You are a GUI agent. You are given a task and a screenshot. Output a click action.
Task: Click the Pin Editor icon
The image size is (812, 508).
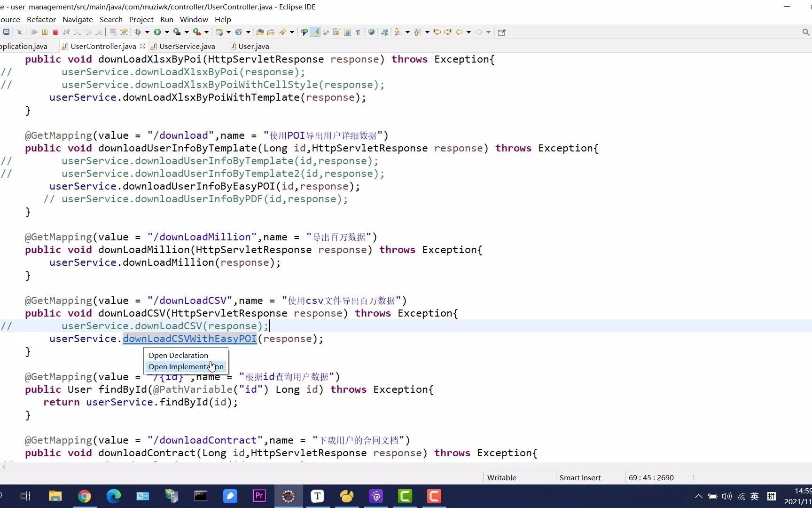pos(502,32)
